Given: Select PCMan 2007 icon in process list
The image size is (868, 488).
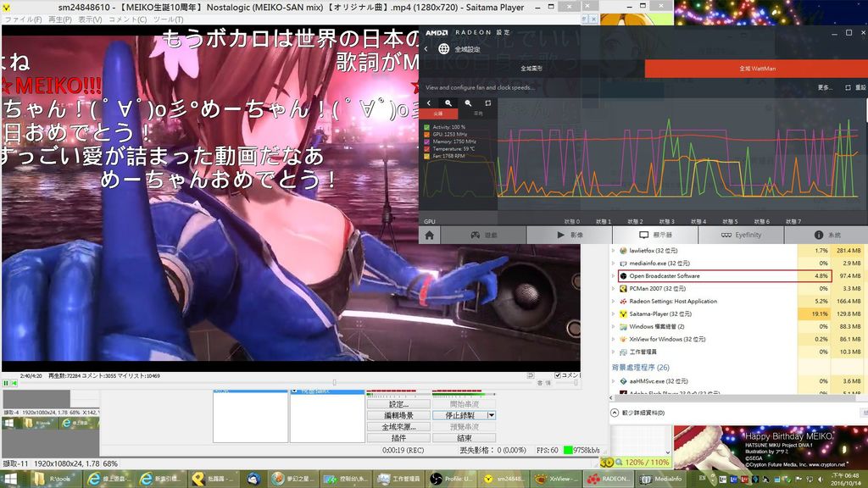Looking at the screenshot, I should (x=623, y=289).
